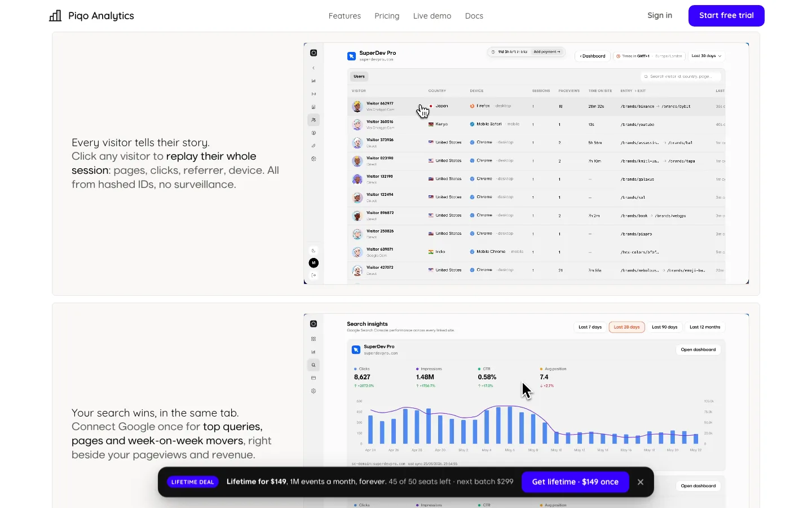The image size is (812, 508).
Task: Select the Last 90 days range
Action: [665, 327]
